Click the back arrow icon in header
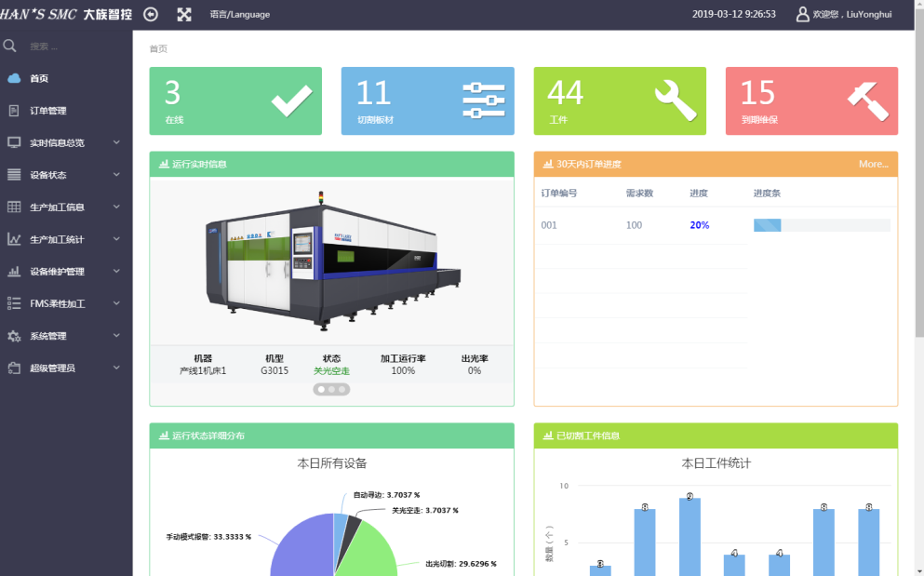This screenshot has height=576, width=924. pyautogui.click(x=151, y=14)
